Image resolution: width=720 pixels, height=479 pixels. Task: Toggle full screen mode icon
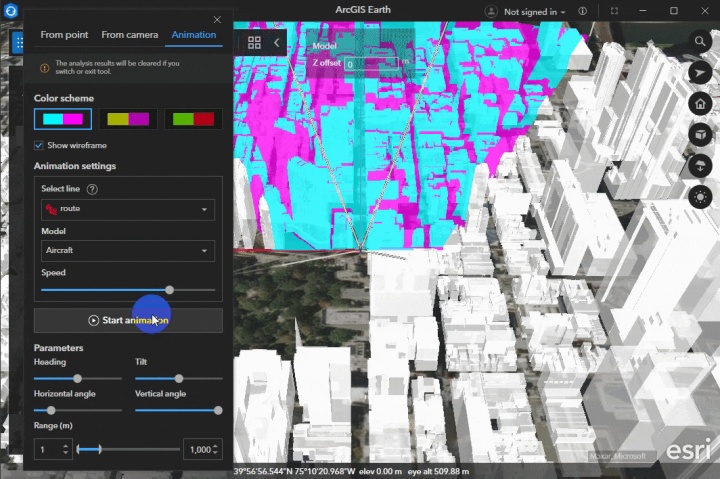tap(614, 11)
